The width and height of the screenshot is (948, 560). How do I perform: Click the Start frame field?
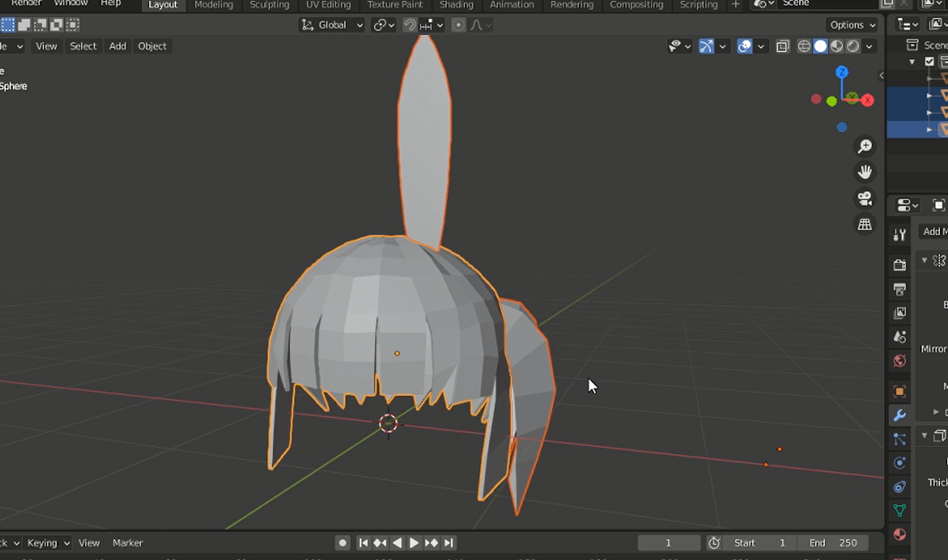759,543
